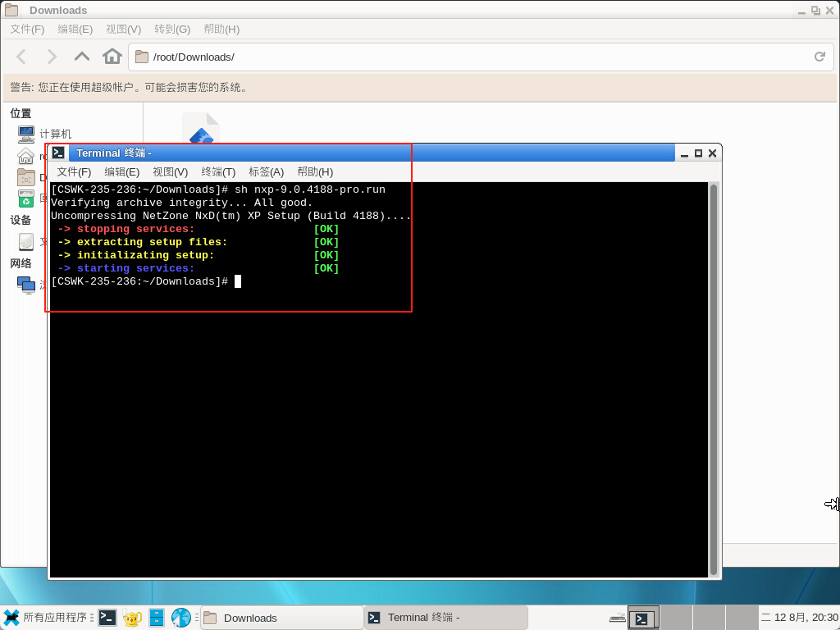Open the terminal 文件(F) menu
Viewport: 840px width, 630px height.
click(74, 172)
